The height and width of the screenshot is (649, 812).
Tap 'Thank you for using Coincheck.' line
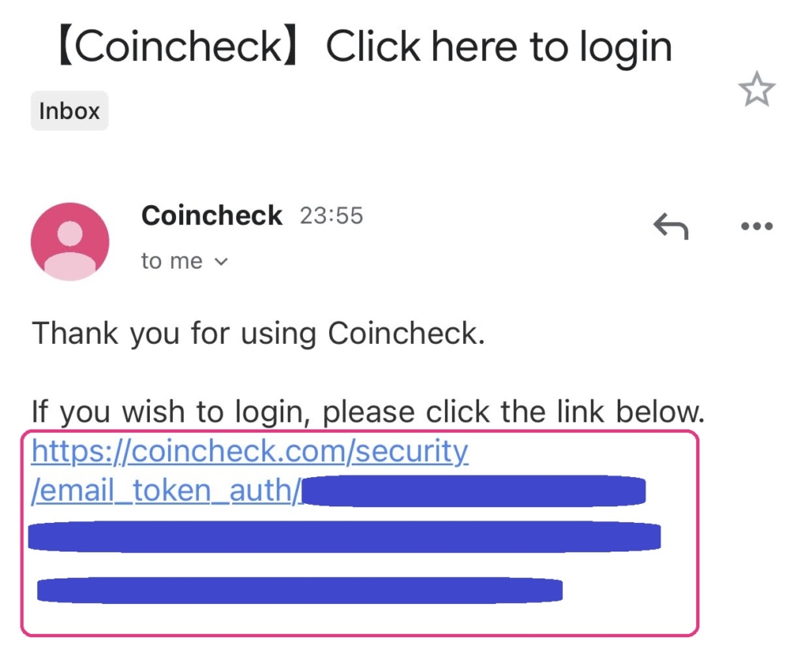[259, 334]
